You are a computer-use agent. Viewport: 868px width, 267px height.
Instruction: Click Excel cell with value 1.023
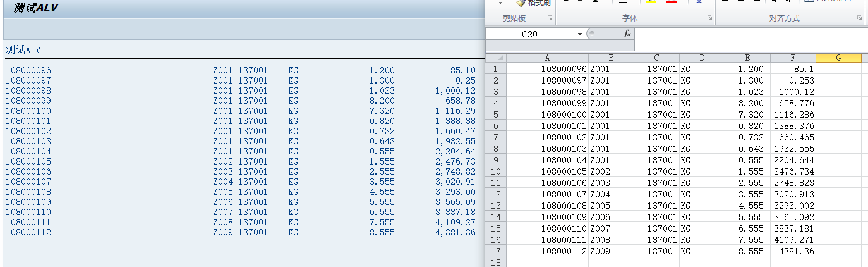[747, 92]
